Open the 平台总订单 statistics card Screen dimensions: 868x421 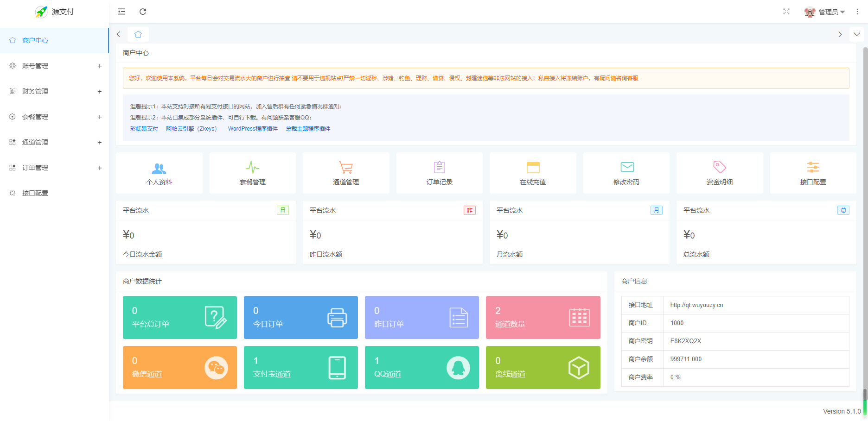tap(180, 317)
